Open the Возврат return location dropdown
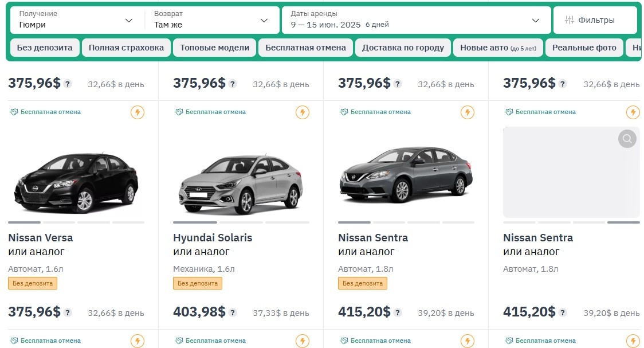The image size is (644, 348). (x=212, y=19)
